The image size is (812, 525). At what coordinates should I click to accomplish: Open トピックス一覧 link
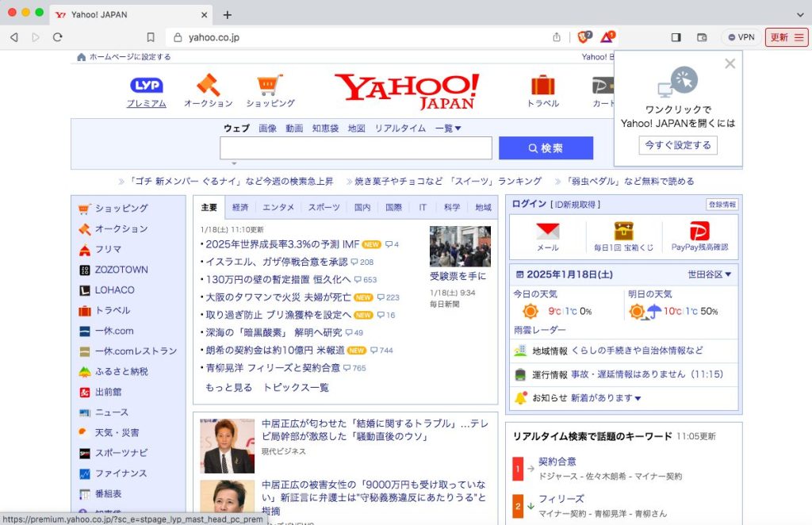click(x=296, y=387)
